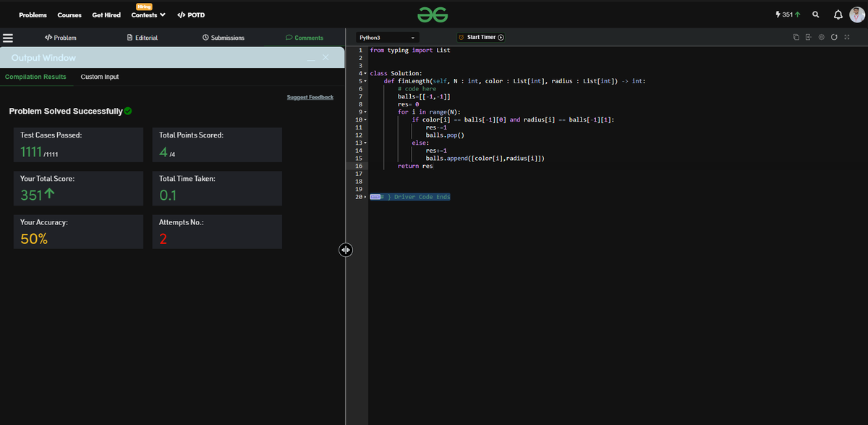Open the editor settings target icon
The width and height of the screenshot is (868, 425).
coord(821,38)
